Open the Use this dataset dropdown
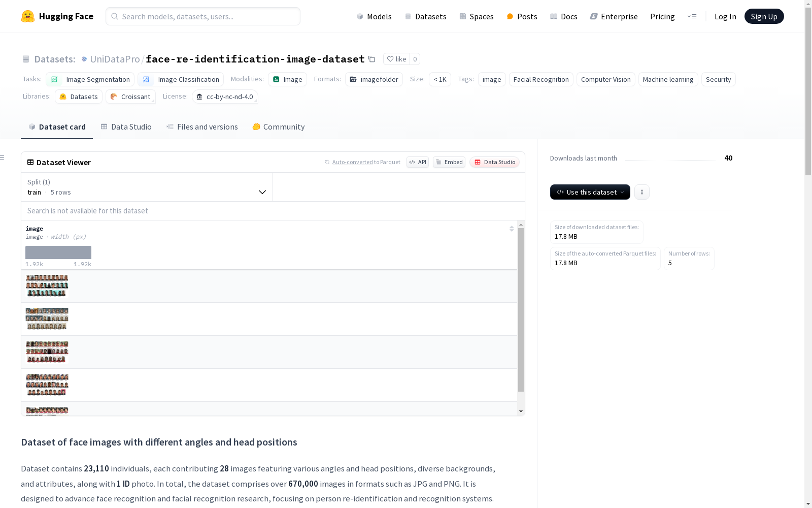 coord(590,192)
